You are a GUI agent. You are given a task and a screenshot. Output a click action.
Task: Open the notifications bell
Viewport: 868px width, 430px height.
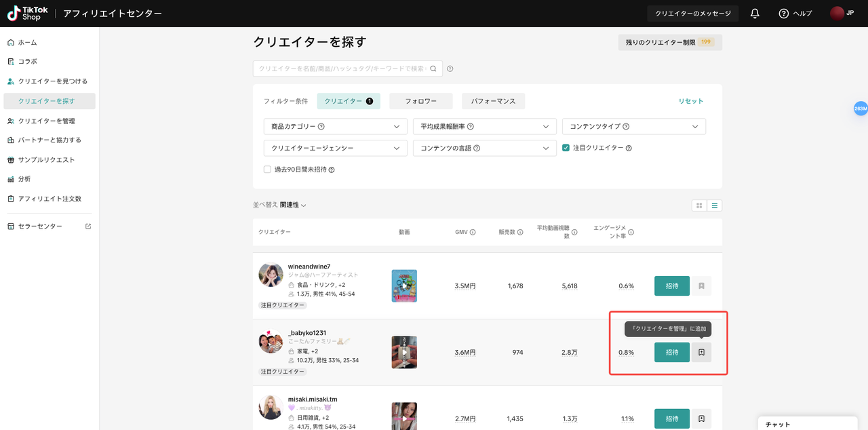[x=755, y=14]
